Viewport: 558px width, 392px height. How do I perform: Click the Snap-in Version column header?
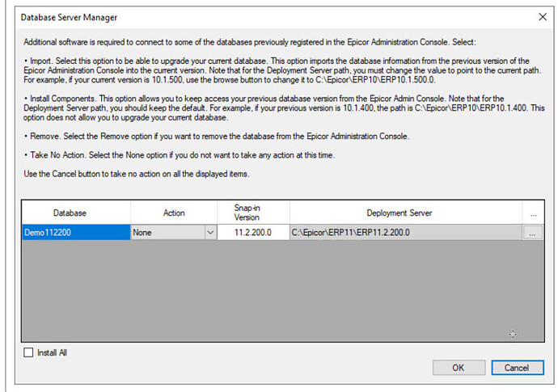(x=253, y=213)
